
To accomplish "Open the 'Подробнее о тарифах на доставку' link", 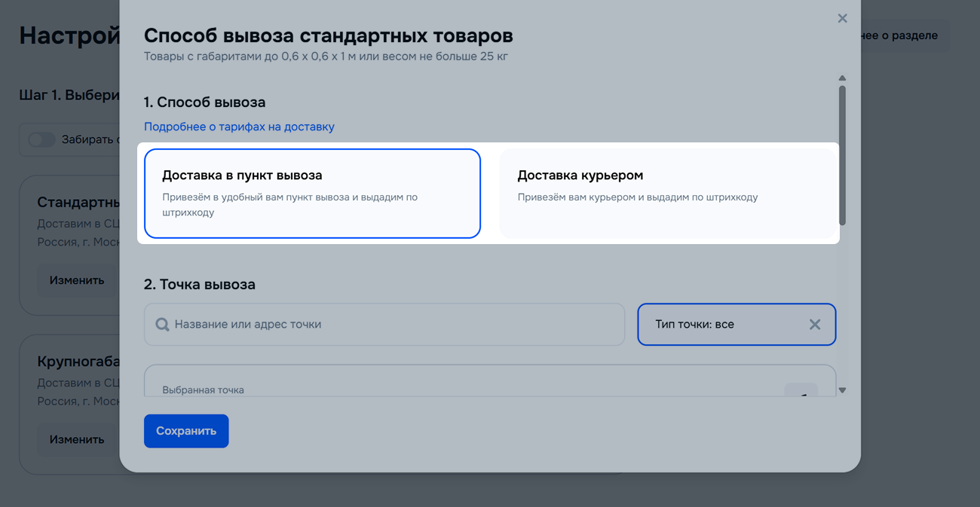I will click(x=239, y=127).
